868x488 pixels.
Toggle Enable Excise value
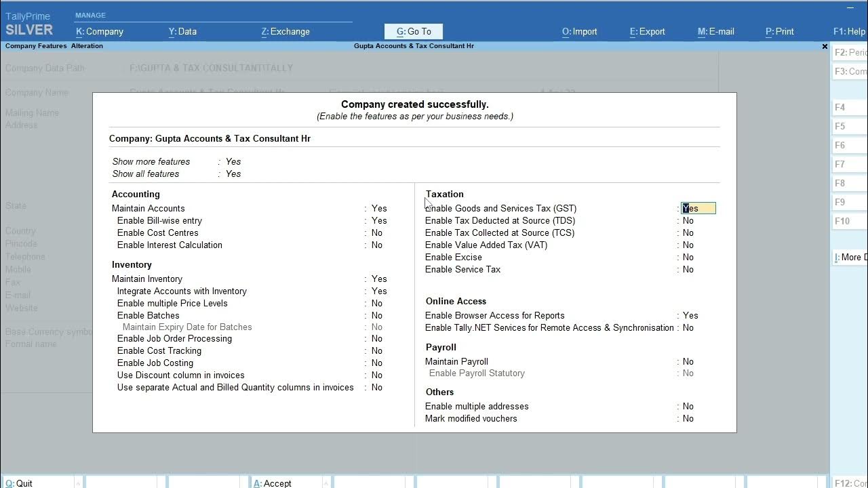[x=688, y=258]
